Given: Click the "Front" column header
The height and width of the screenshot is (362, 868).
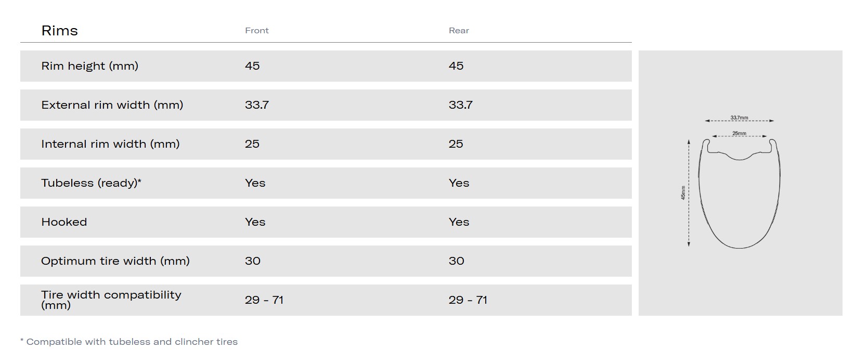Looking at the screenshot, I should [257, 31].
